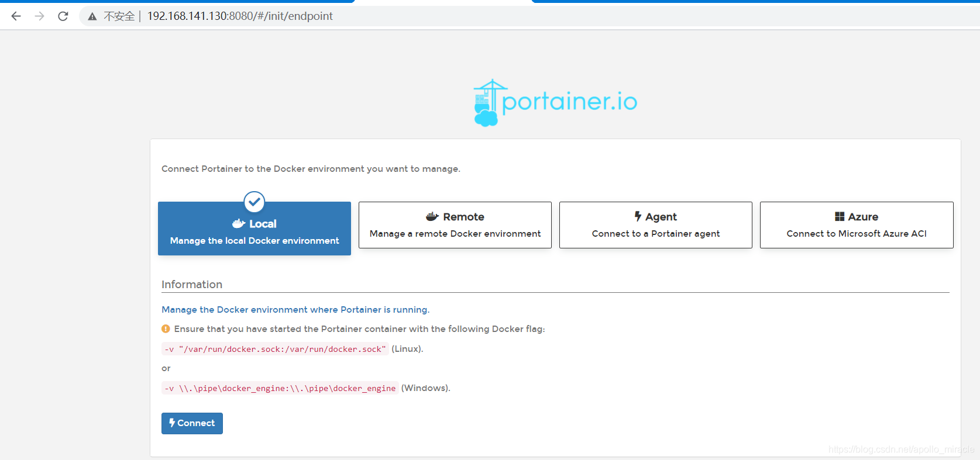
Task: Click 'Manage the Docker environment where Portainer is running.'
Action: (x=295, y=310)
